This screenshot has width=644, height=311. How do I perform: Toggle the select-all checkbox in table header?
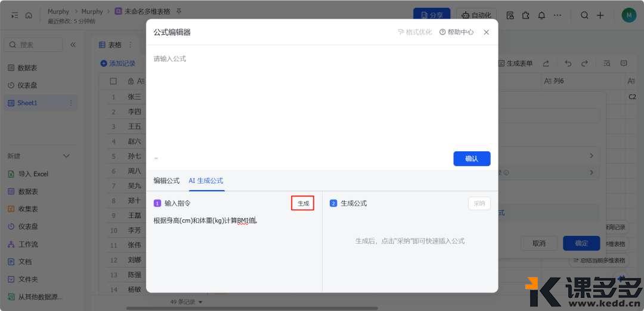coord(113,81)
